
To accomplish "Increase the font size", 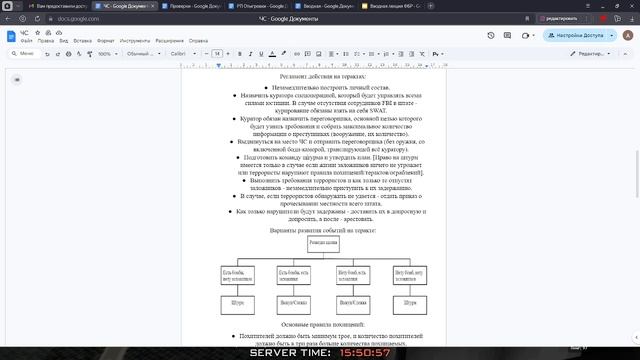I will (x=228, y=54).
